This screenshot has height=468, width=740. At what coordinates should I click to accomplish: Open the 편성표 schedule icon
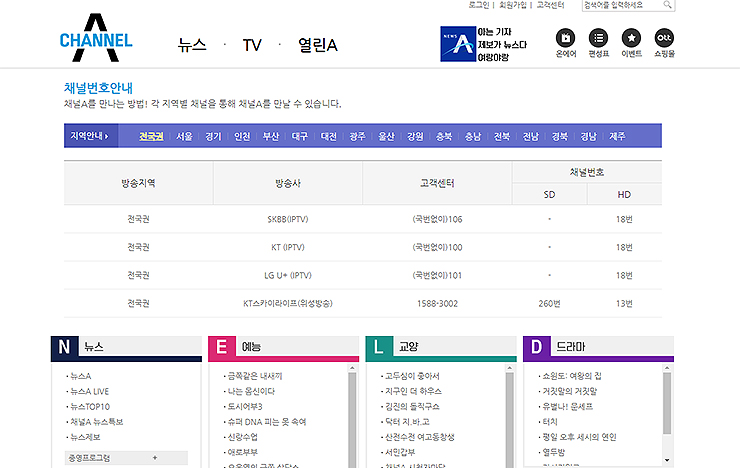(598, 43)
